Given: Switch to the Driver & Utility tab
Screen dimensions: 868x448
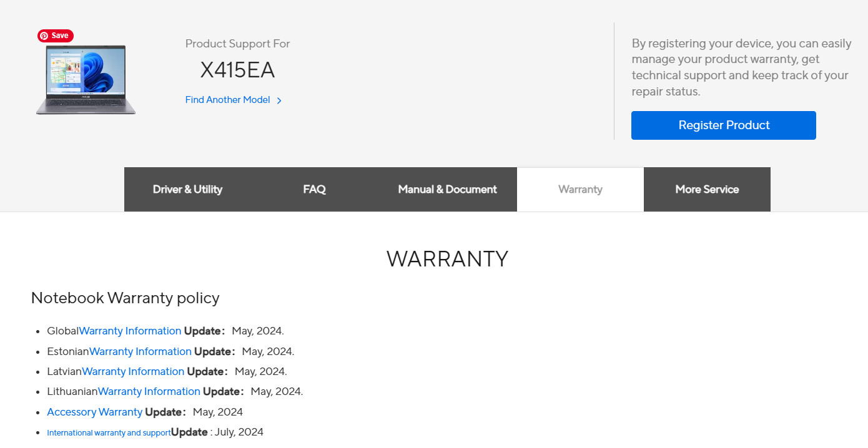Looking at the screenshot, I should click(x=187, y=189).
